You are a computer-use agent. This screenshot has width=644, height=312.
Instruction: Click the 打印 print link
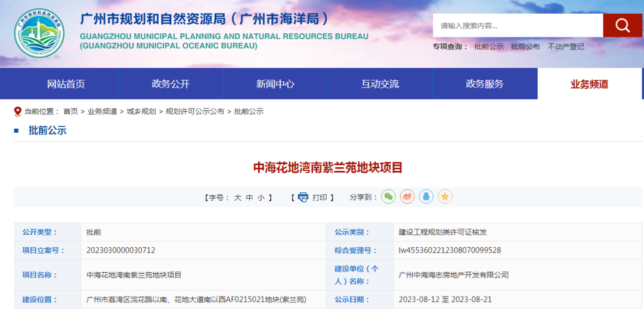point(320,198)
